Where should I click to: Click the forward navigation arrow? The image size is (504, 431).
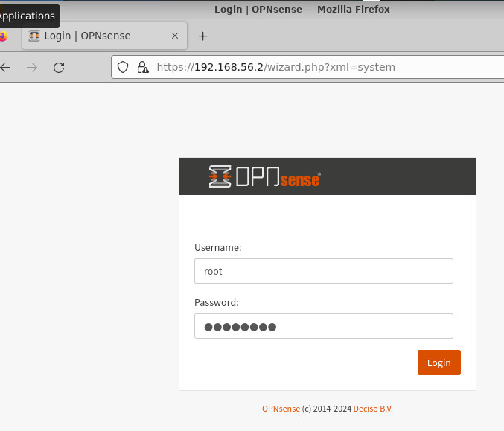click(x=32, y=67)
